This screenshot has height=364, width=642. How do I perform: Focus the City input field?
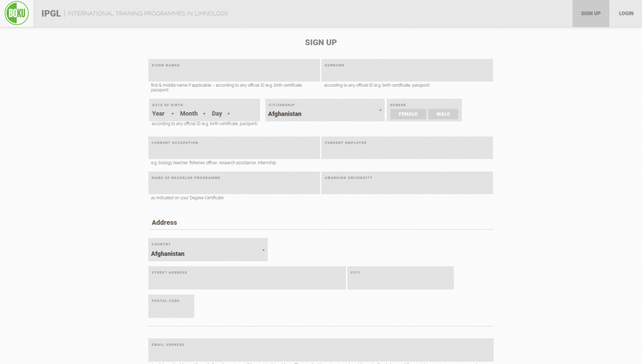pos(400,280)
